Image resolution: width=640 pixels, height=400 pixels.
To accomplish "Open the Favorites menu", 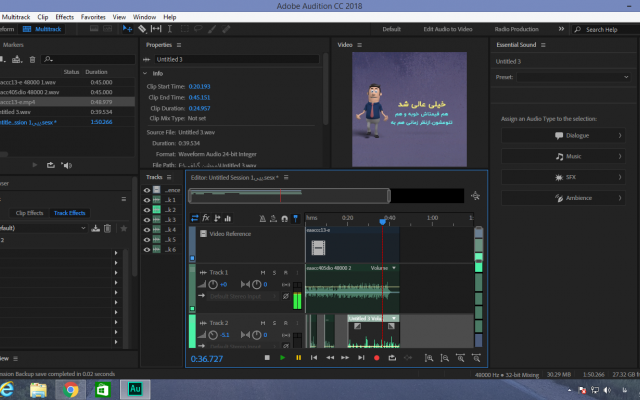I will (93, 17).
